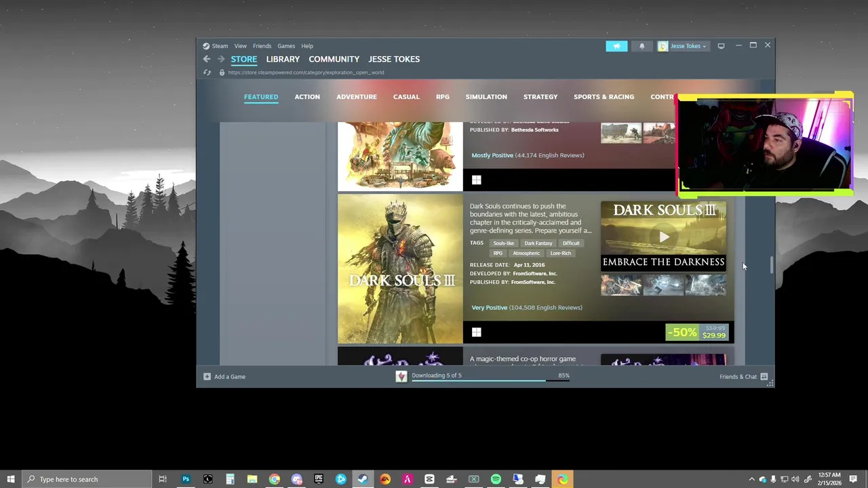Open Steam announcements megaphone button
The height and width of the screenshot is (488, 868).
click(616, 46)
